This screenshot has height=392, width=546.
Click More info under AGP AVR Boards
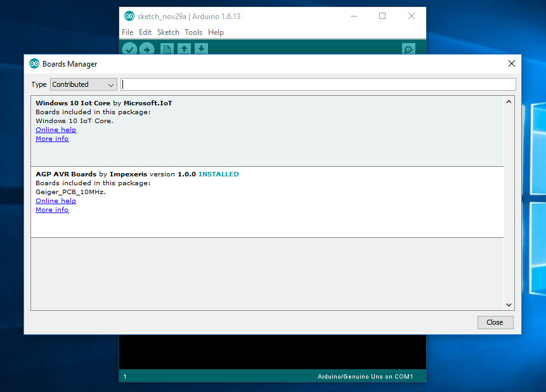[x=52, y=210]
